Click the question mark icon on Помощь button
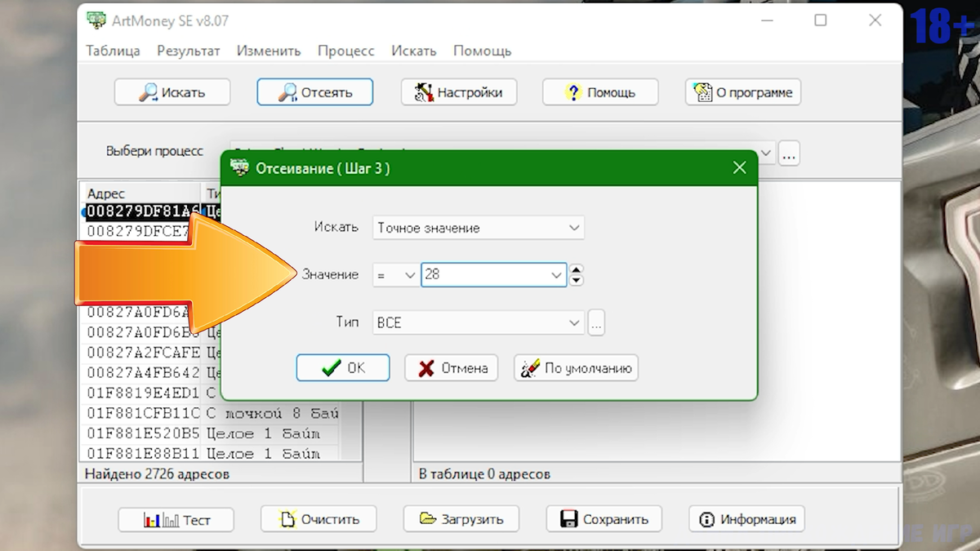980x551 pixels. 573,92
